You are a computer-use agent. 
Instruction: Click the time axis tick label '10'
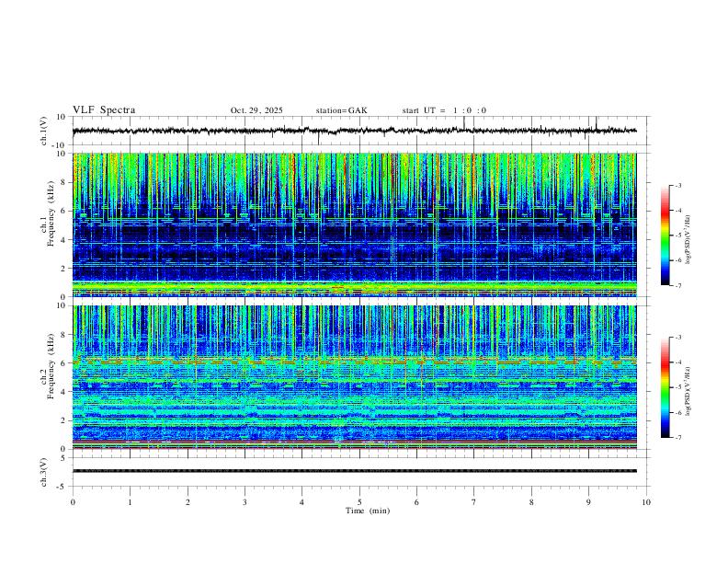tap(646, 502)
